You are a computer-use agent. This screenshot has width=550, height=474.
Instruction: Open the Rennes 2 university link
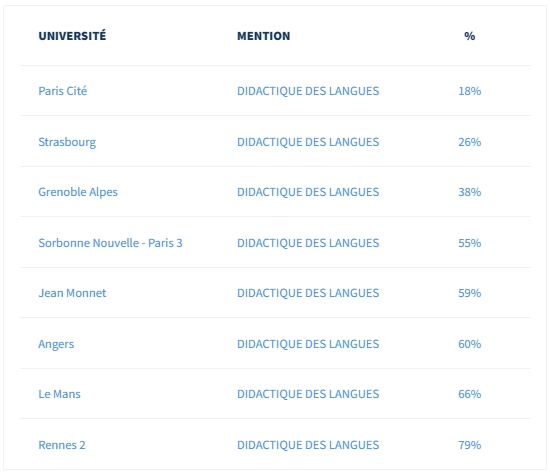[x=62, y=445]
